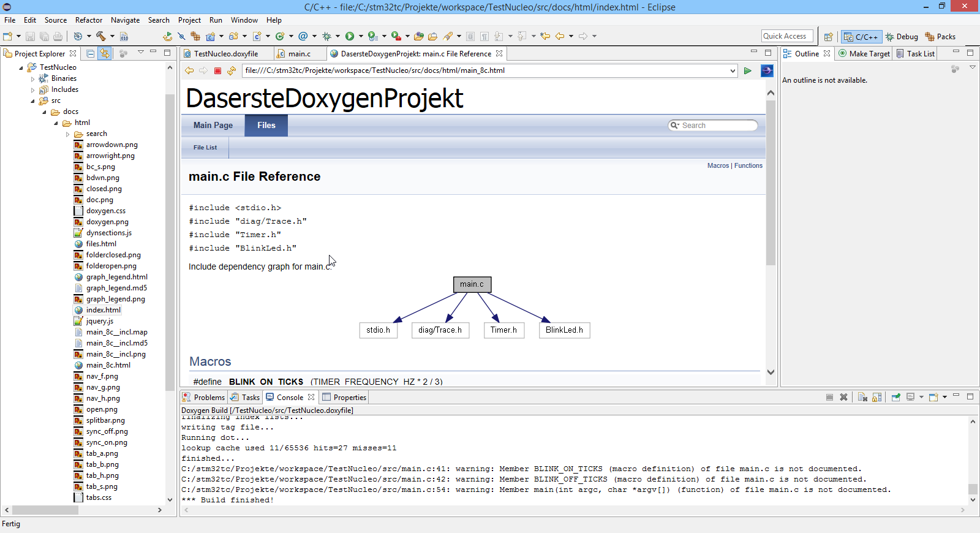Click the Quick Access field
This screenshot has width=980, height=533.
(788, 36)
